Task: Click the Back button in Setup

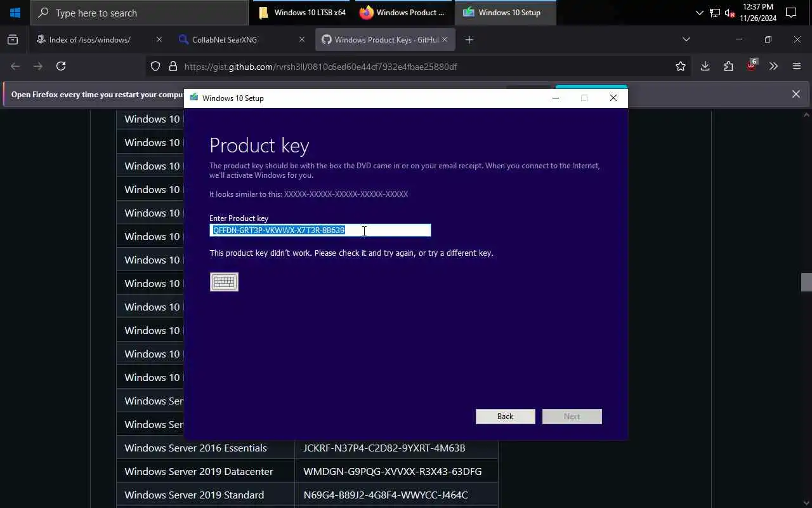Action: (x=506, y=417)
